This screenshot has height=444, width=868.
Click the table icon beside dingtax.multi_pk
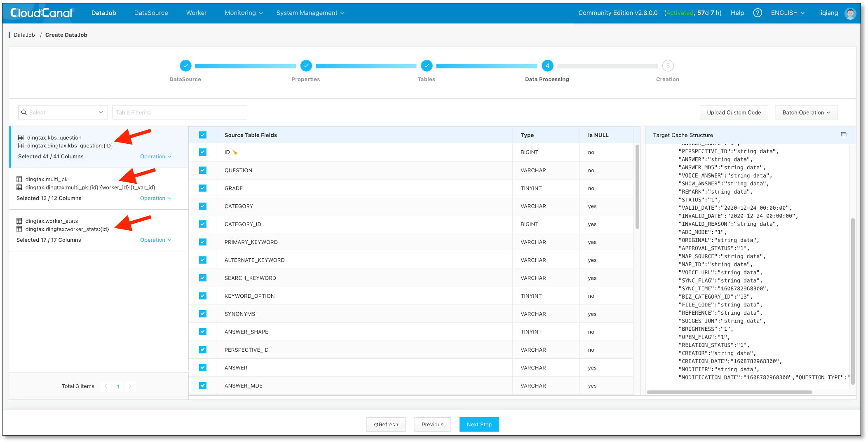pos(19,179)
